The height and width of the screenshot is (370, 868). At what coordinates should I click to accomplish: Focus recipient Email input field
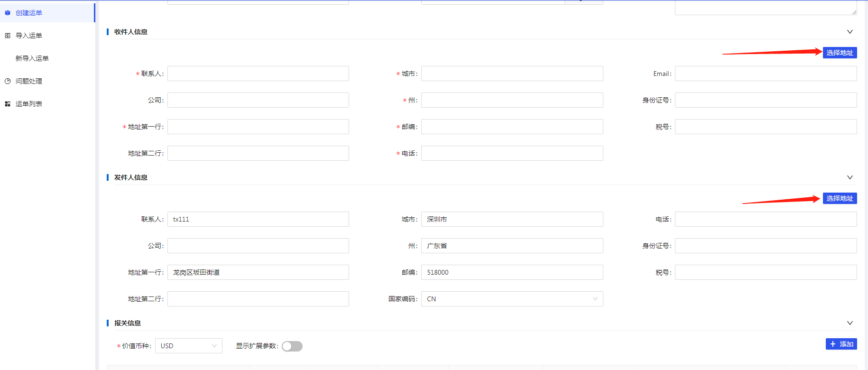coord(766,74)
